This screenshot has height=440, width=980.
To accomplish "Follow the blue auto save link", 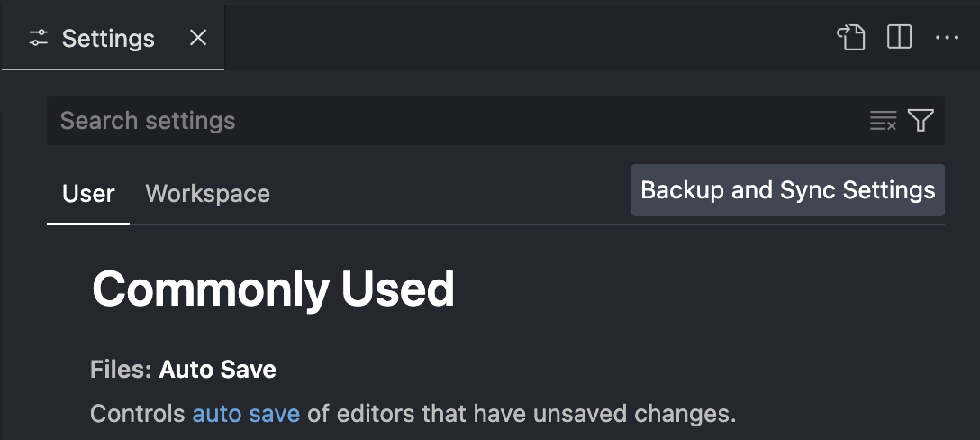I will point(246,414).
